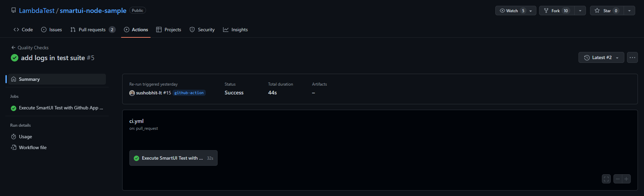Screen dimensions: 644x196
Task: Star the smartui-node-sample repository
Action: [x=607, y=11]
